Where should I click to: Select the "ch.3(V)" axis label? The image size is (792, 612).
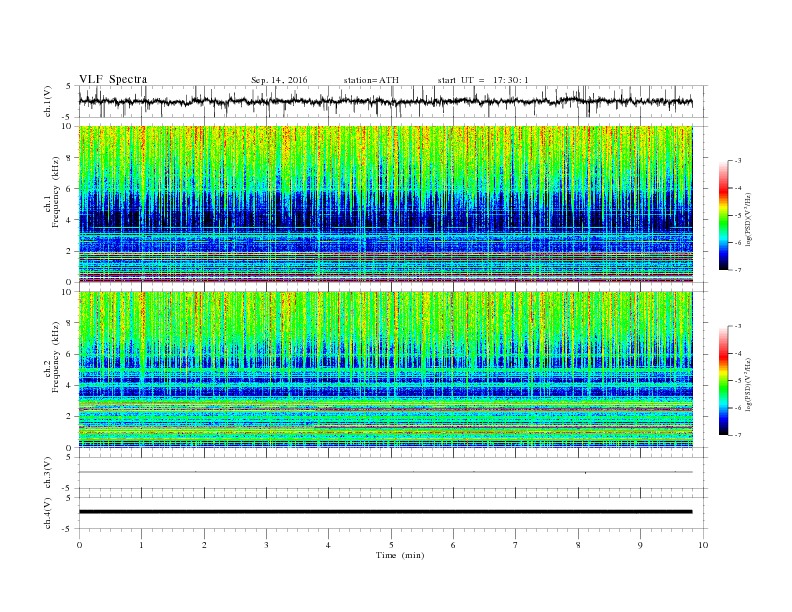point(48,473)
